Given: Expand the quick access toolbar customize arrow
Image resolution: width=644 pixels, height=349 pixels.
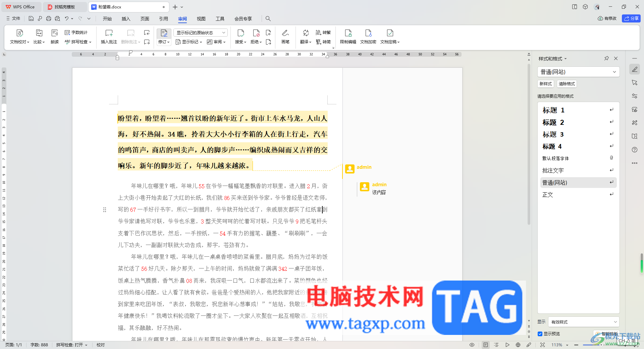Looking at the screenshot, I should [x=89, y=18].
